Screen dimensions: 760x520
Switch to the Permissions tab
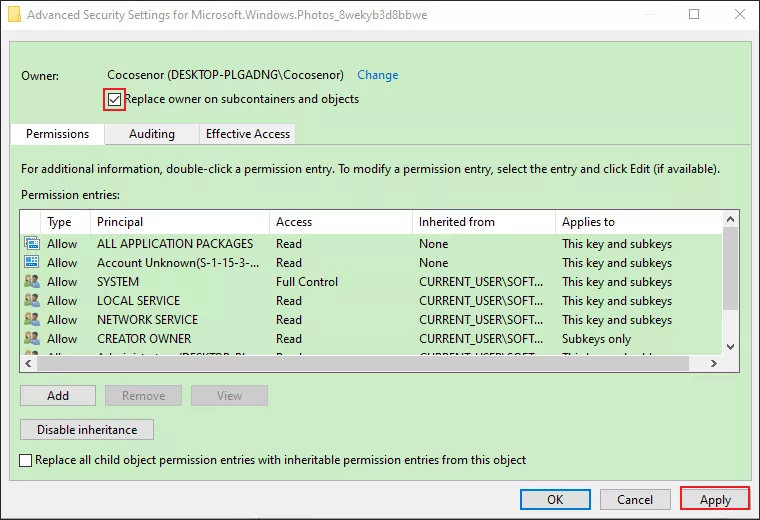tap(57, 134)
